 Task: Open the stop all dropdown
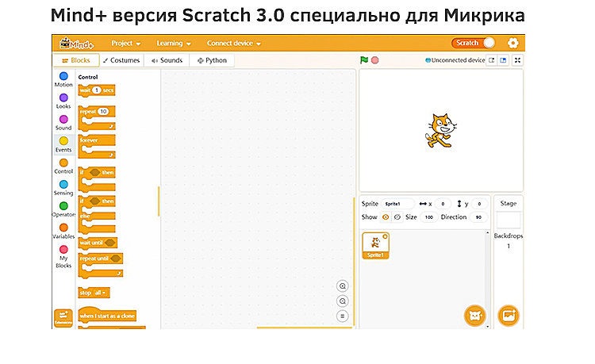click(x=101, y=293)
